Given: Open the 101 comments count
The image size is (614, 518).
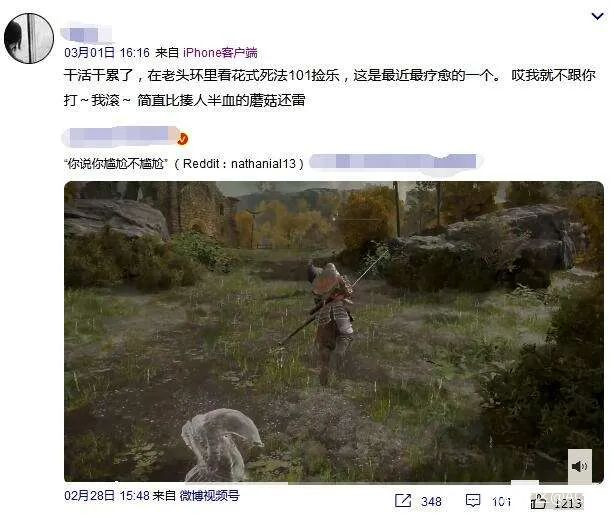Looking at the screenshot, I should 501,502.
